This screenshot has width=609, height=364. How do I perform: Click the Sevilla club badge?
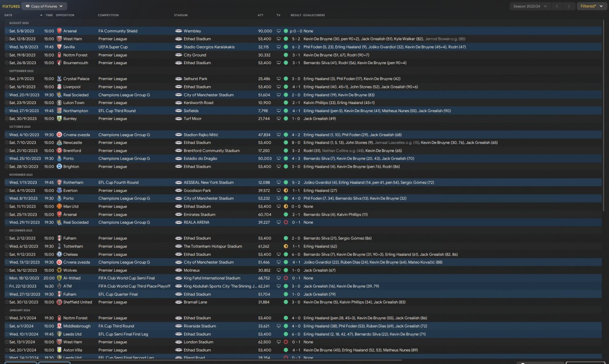click(x=59, y=47)
